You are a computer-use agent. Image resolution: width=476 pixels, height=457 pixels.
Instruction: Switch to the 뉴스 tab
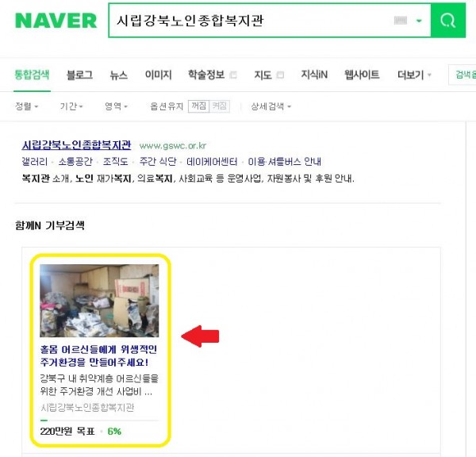(119, 75)
